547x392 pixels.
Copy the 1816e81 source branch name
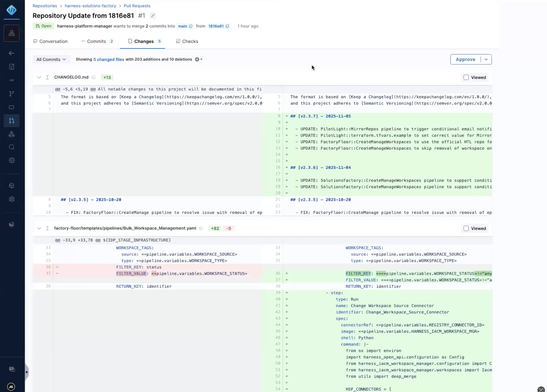[x=227, y=26]
